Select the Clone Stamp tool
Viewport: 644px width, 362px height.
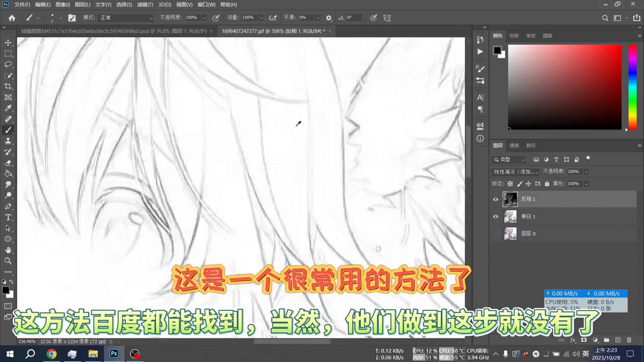[8, 141]
